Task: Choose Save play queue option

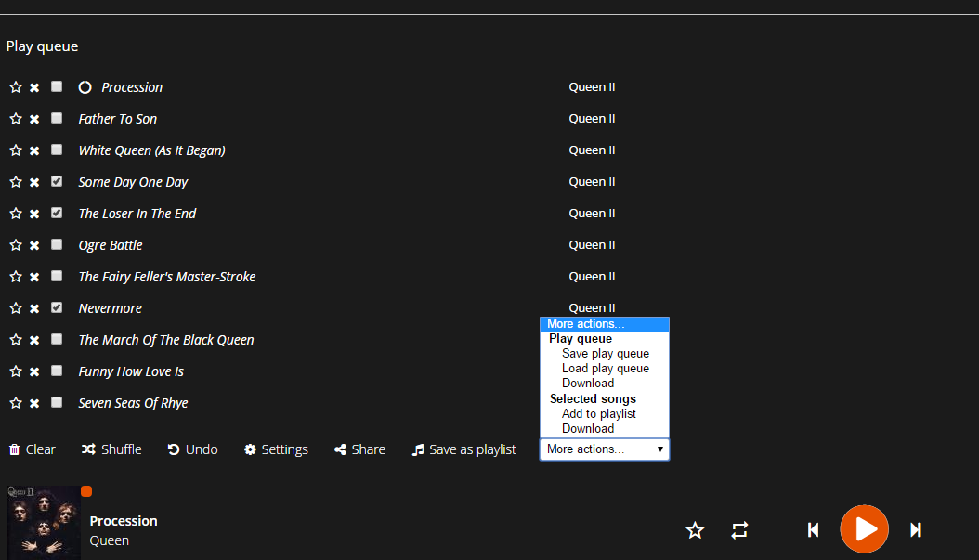Action: [x=605, y=353]
